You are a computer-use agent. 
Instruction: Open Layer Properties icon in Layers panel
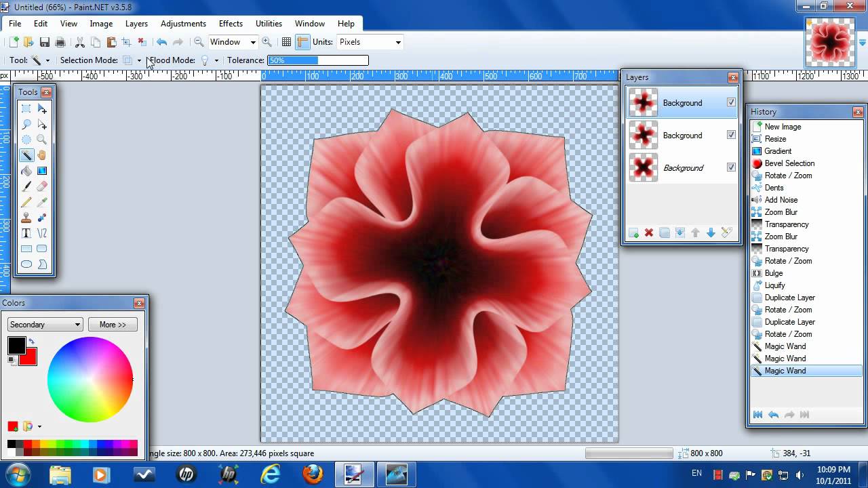click(726, 232)
